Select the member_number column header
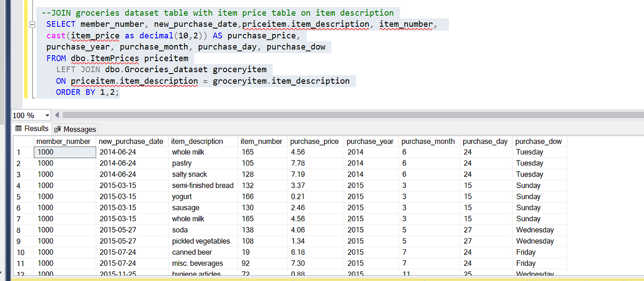Image resolution: width=644 pixels, height=281 pixels. pos(63,141)
